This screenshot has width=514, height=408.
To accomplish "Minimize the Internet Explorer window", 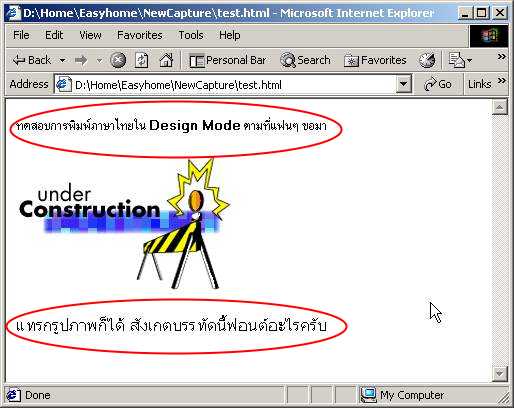I will 465,13.
